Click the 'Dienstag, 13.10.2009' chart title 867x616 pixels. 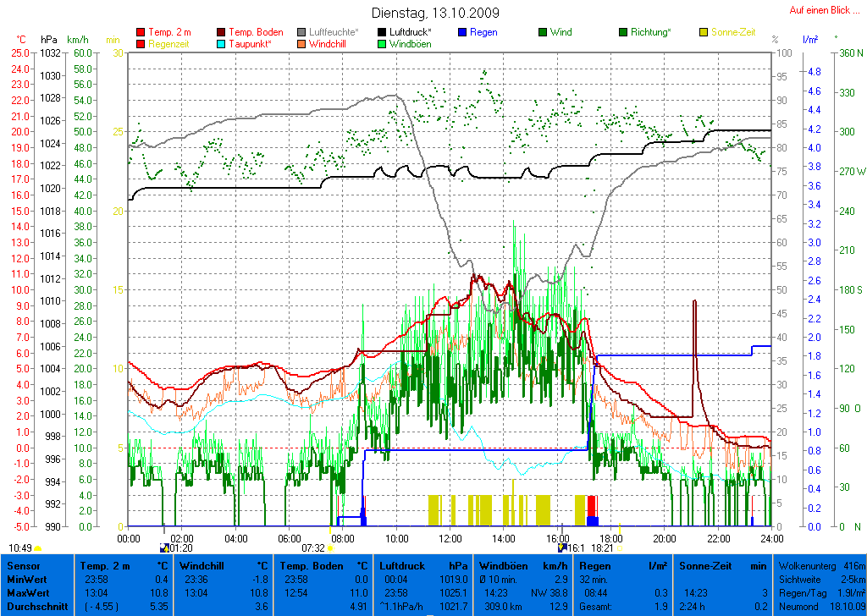point(435,14)
